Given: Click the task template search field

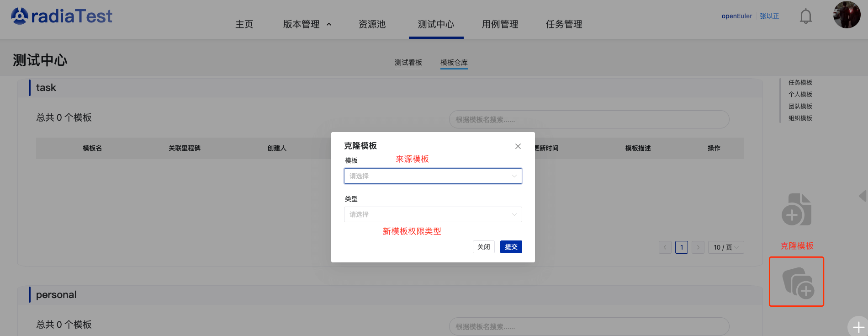Looking at the screenshot, I should pos(589,120).
